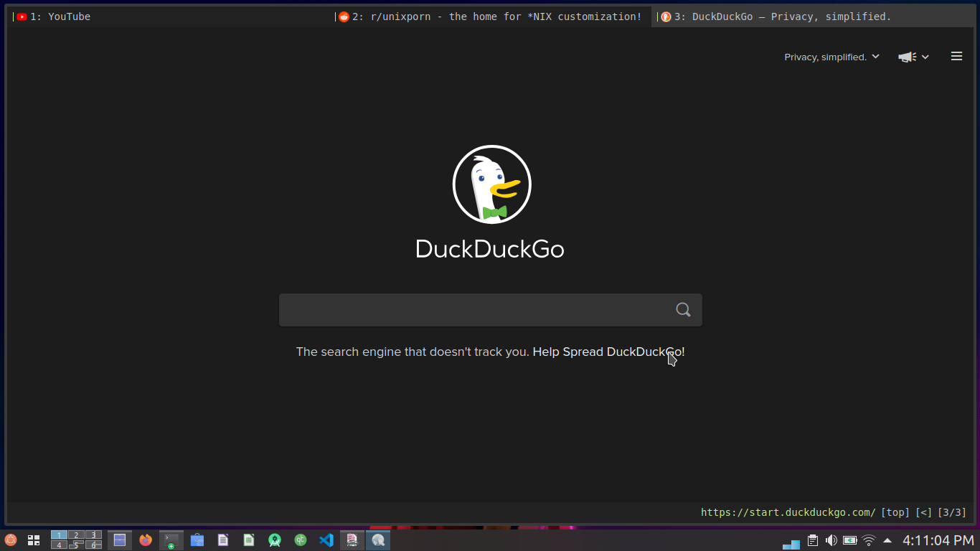
Task: Open the Wi-Fi network tray icon
Action: click(x=869, y=540)
